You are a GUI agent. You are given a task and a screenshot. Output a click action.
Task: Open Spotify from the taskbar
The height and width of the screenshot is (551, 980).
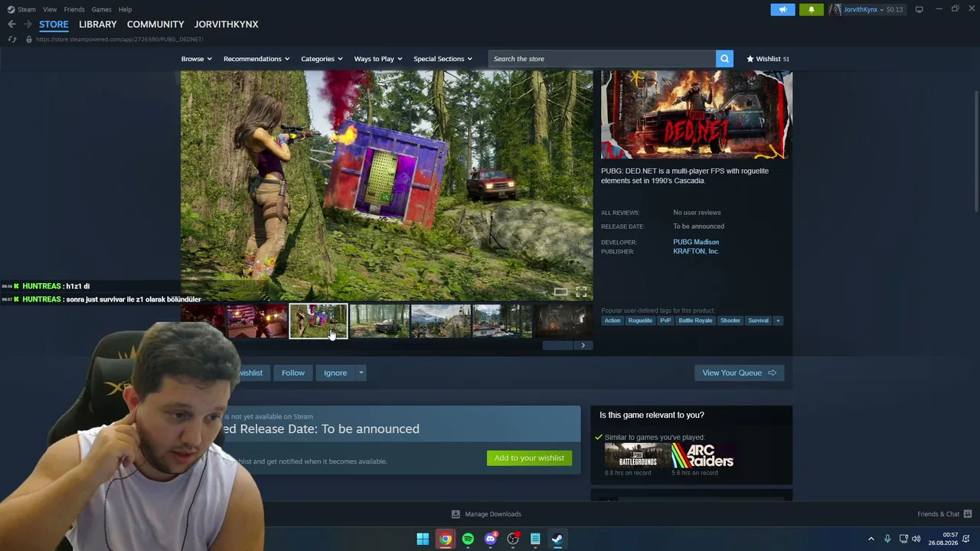pyautogui.click(x=468, y=539)
